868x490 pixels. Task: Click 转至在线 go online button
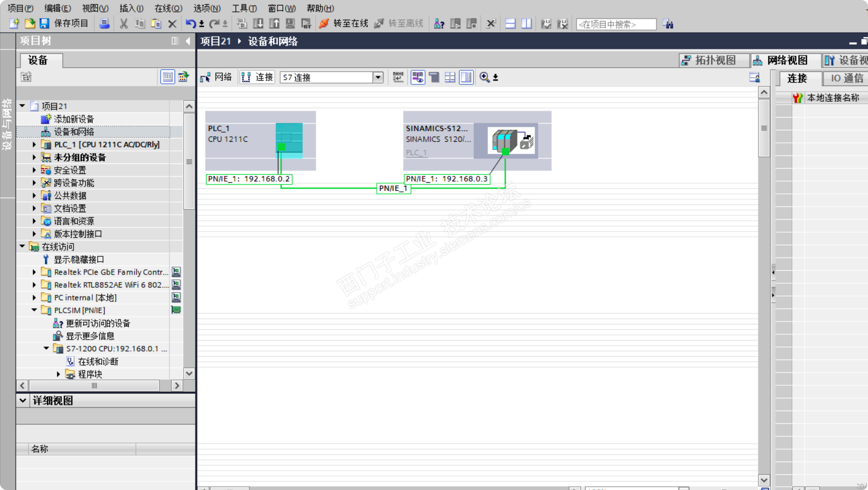pos(343,24)
